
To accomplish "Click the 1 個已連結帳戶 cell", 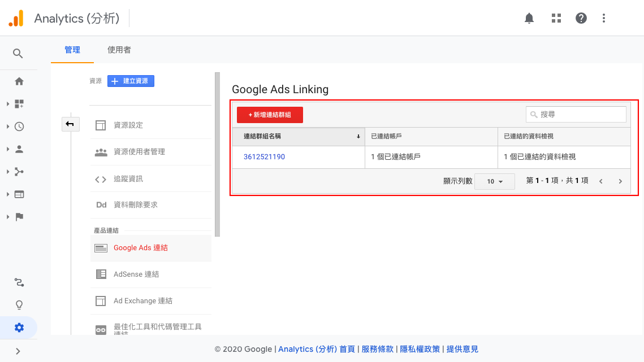I will [431, 157].
